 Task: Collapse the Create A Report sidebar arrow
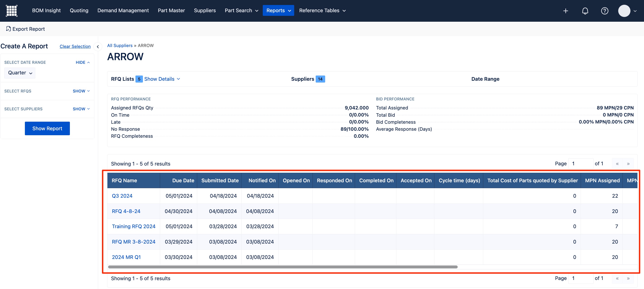[x=98, y=47]
